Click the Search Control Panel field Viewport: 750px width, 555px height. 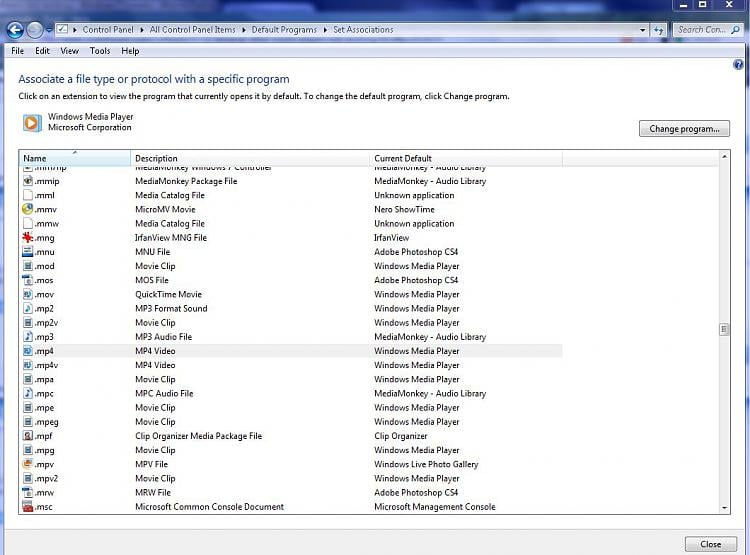[707, 30]
